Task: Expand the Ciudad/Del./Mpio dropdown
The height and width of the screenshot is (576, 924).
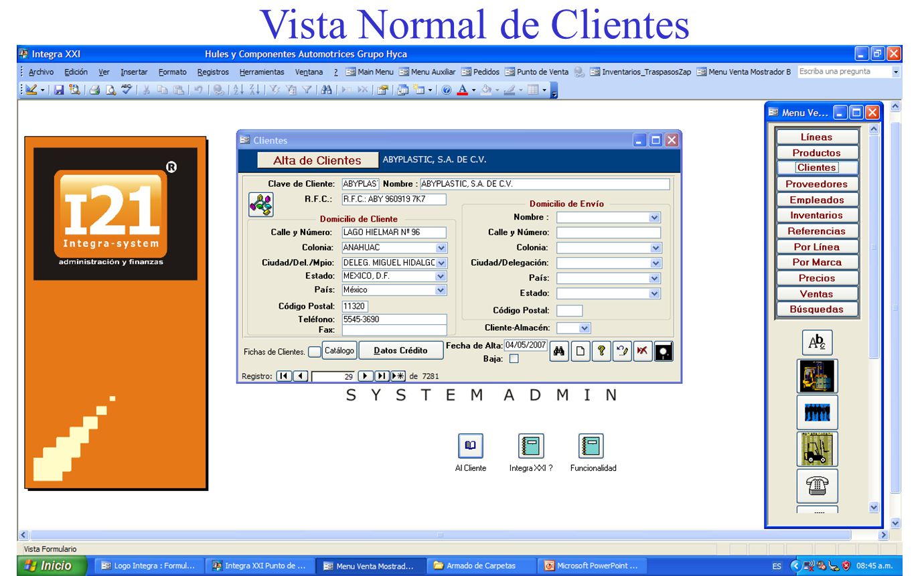Action: 441,263
